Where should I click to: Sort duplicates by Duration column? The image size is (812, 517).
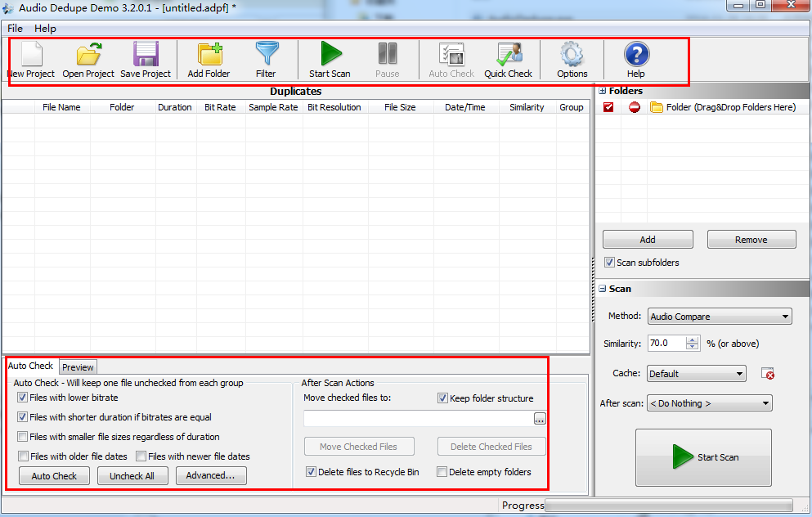[x=176, y=107]
